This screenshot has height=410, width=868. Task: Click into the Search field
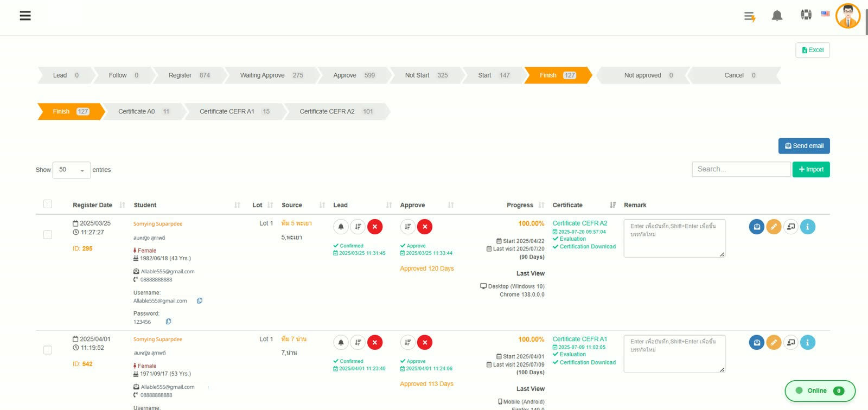click(x=741, y=169)
